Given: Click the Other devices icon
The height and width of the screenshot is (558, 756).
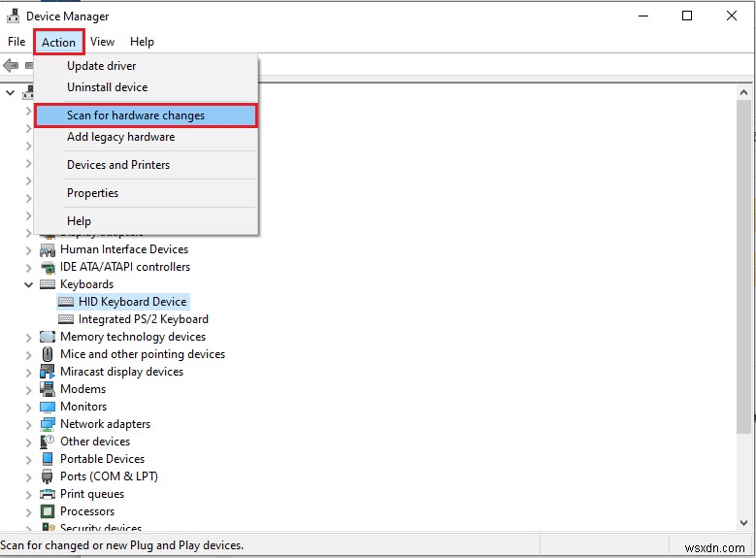Looking at the screenshot, I should (x=48, y=442).
